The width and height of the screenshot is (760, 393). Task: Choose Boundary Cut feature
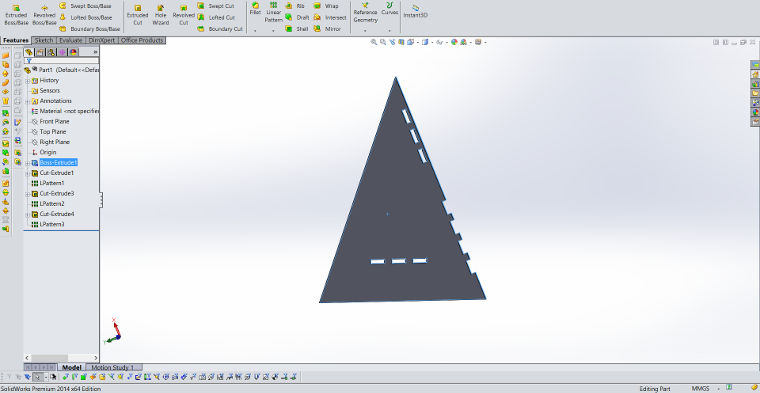[220, 29]
